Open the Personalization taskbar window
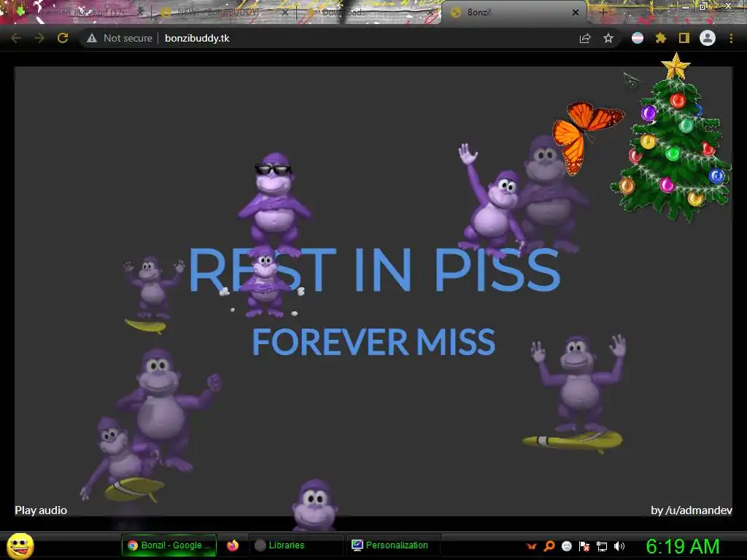Image resolution: width=747 pixels, height=560 pixels. coord(393,545)
